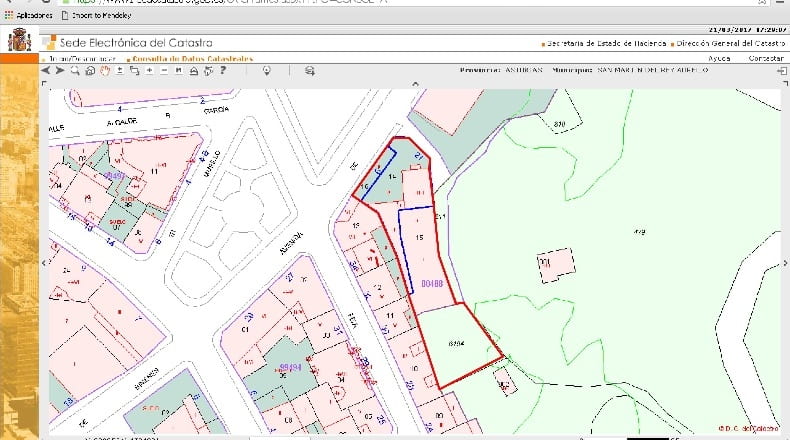Click the MUSELO street label
790x440 pixels.
coord(213,163)
